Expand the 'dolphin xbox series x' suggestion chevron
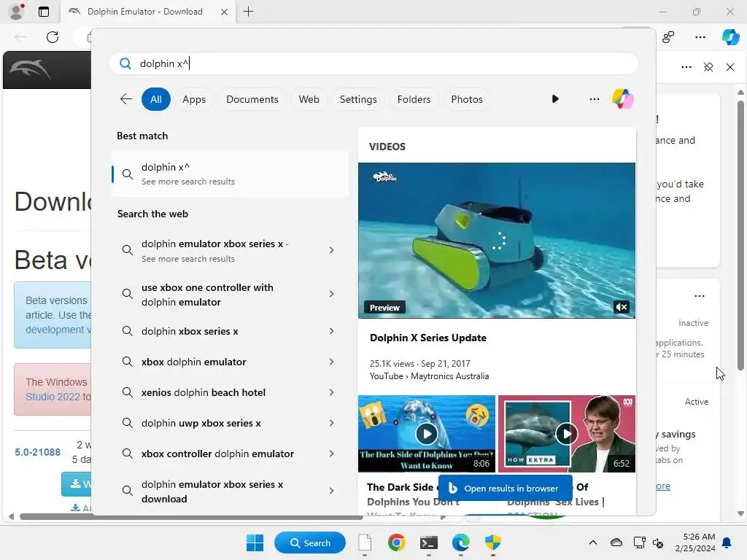The height and width of the screenshot is (560, 747). click(332, 331)
